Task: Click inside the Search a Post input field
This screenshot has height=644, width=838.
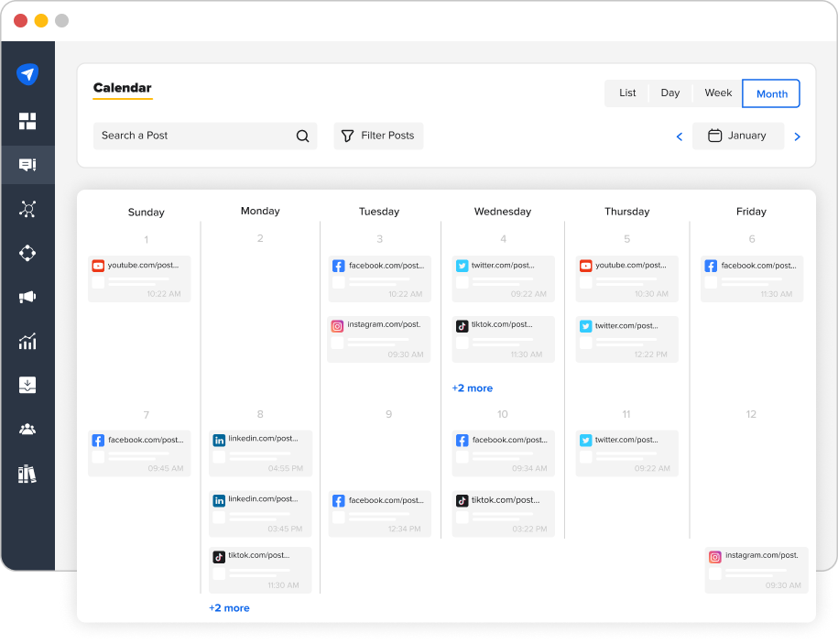Action: click(183, 136)
